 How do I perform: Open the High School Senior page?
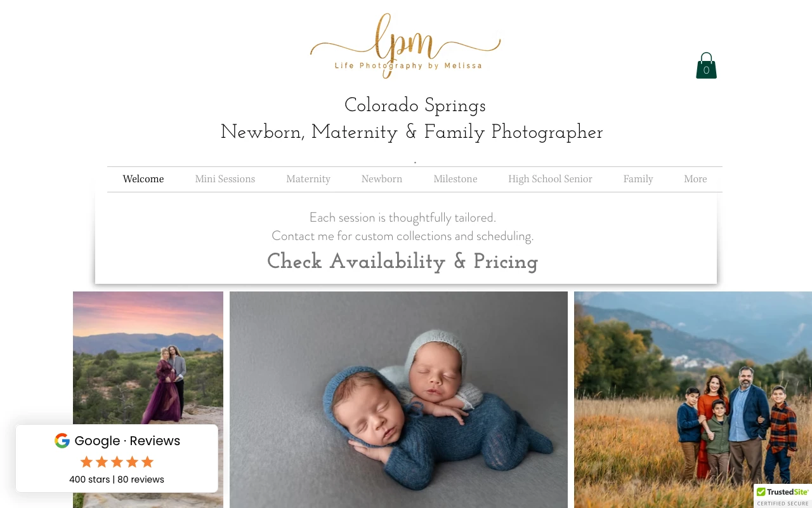point(550,179)
